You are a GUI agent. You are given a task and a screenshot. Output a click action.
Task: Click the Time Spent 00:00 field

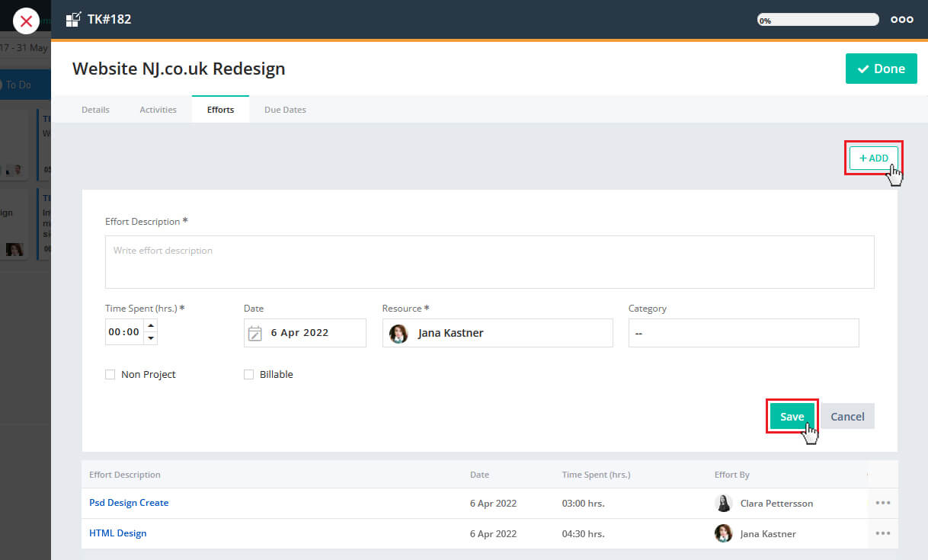click(x=124, y=332)
